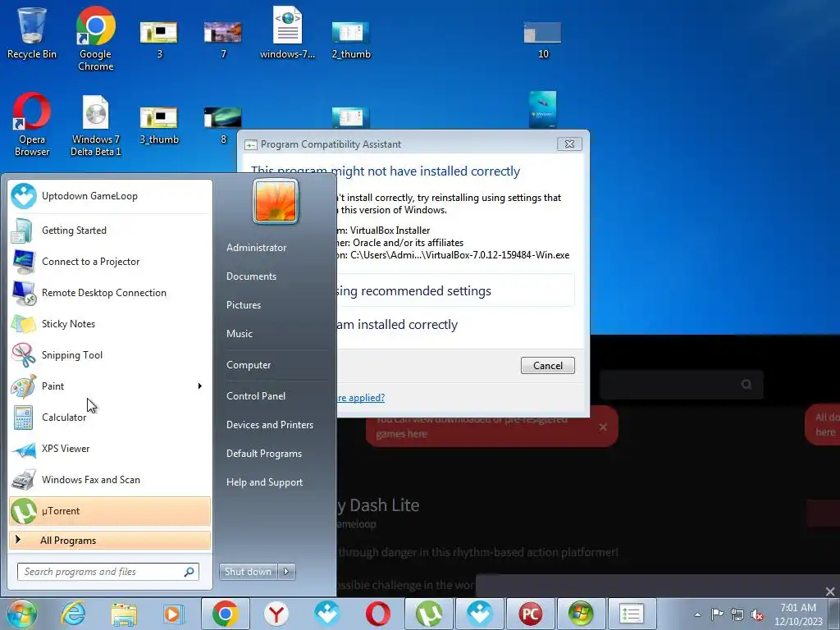Click the GameLoop search magnifier icon
This screenshot has width=840, height=630.
(x=746, y=384)
